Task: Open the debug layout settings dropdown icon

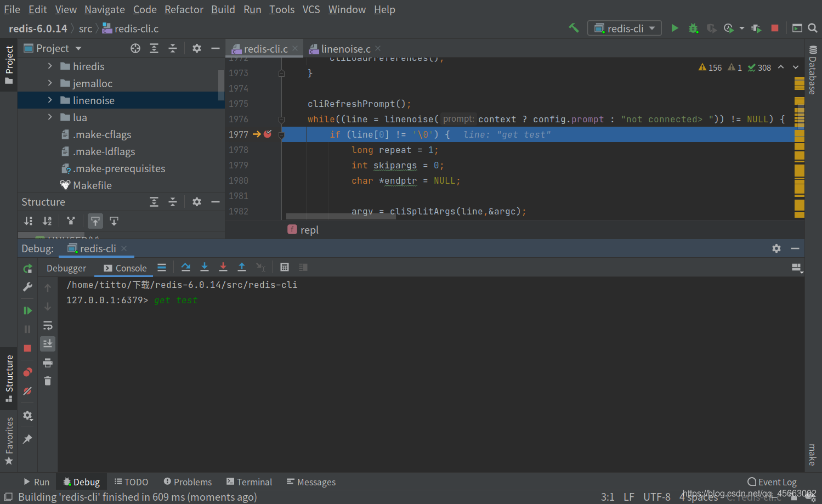Action: (797, 268)
